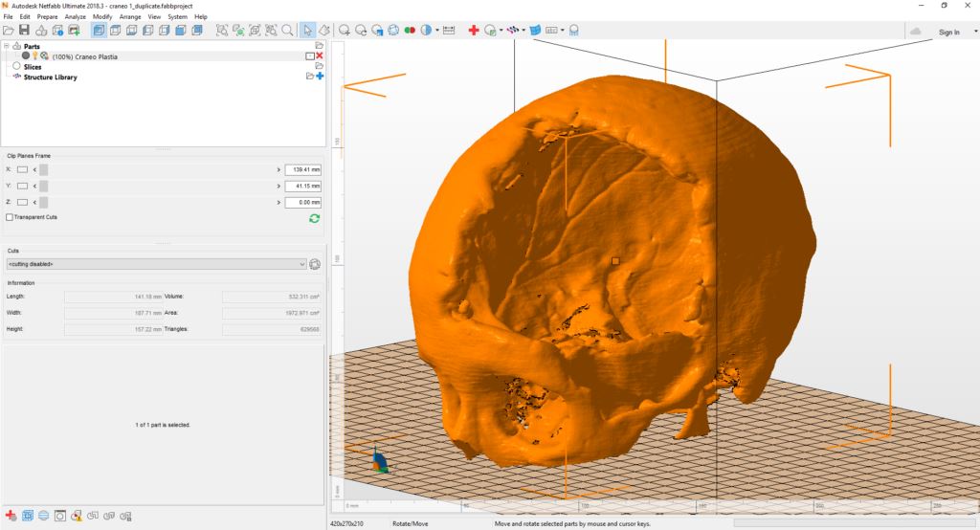Add to Structure Library with blue plus
The width and height of the screenshot is (980, 530).
tap(320, 77)
